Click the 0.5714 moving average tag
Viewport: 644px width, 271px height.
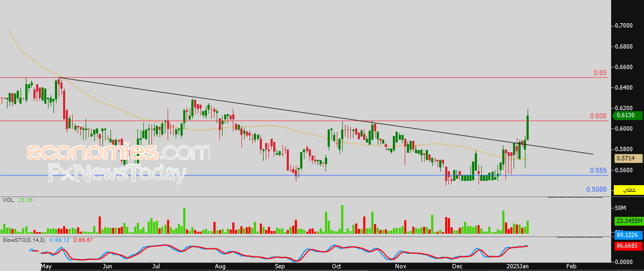click(627, 158)
